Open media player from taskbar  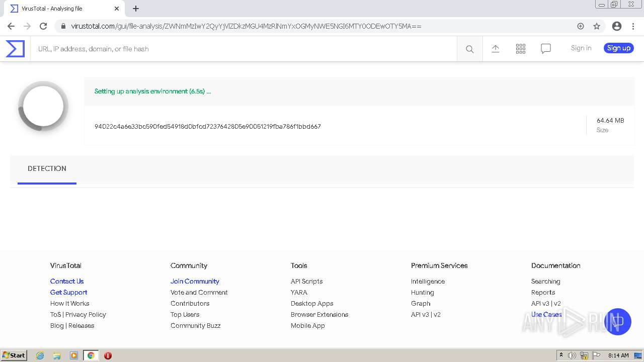[74, 355]
